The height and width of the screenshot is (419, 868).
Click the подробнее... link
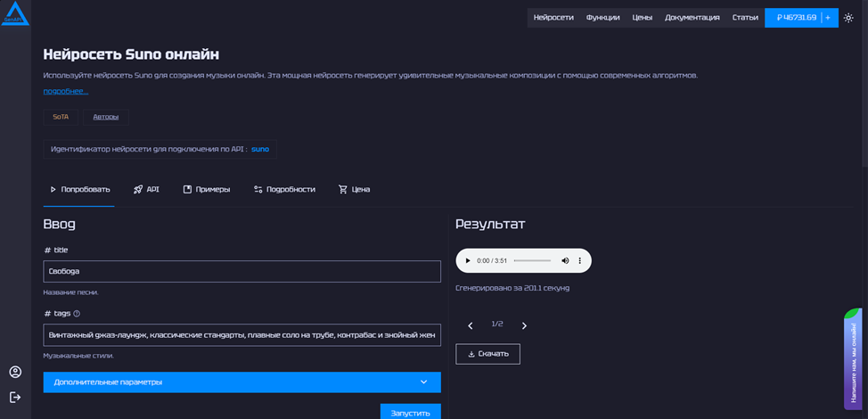(x=66, y=91)
